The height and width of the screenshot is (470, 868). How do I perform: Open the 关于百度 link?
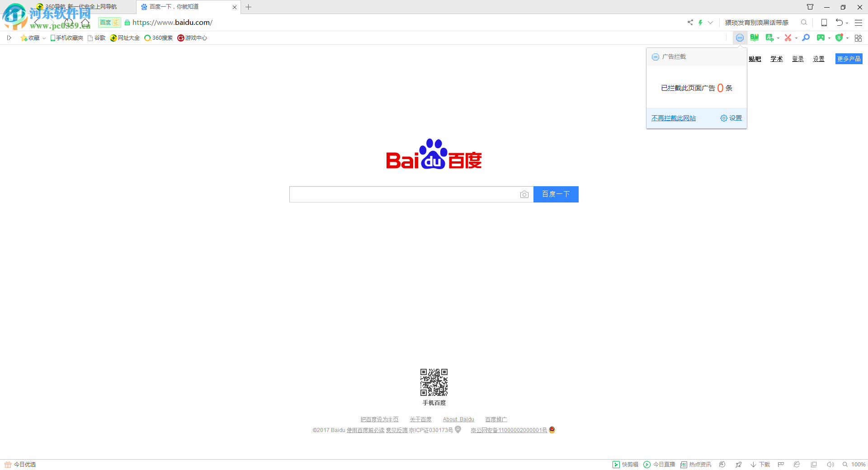coord(420,419)
